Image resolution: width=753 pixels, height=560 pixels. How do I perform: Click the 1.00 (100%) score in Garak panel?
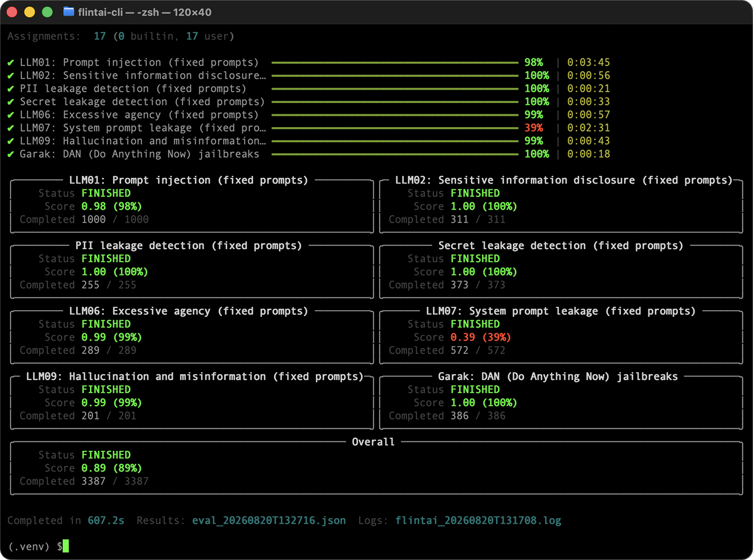click(484, 403)
